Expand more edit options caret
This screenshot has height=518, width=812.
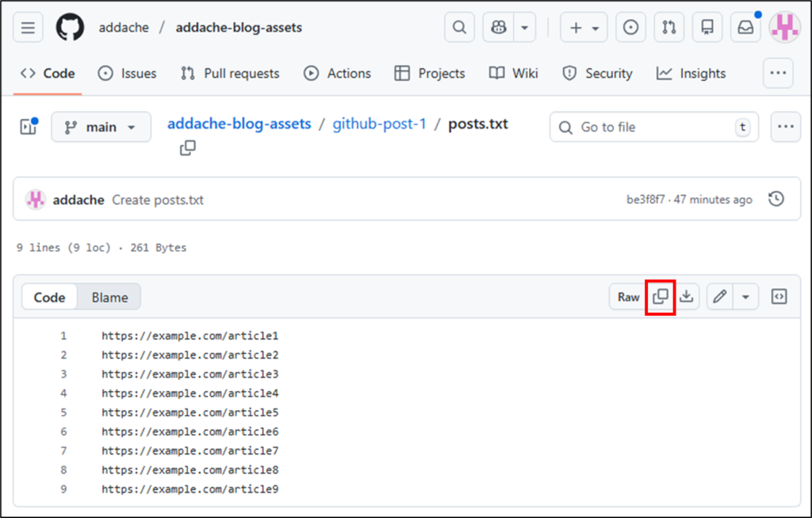(745, 297)
